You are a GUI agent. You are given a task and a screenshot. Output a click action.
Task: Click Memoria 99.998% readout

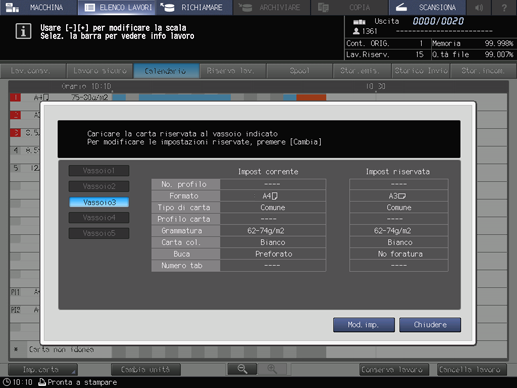click(x=473, y=43)
